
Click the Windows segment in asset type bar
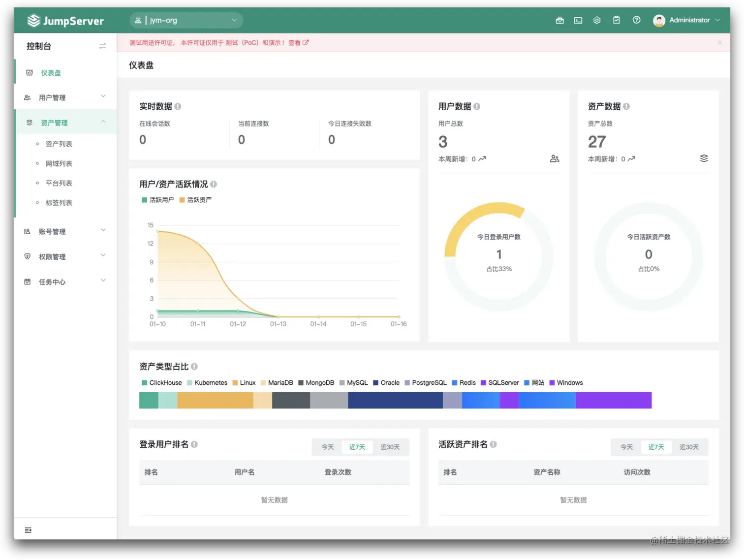[614, 400]
